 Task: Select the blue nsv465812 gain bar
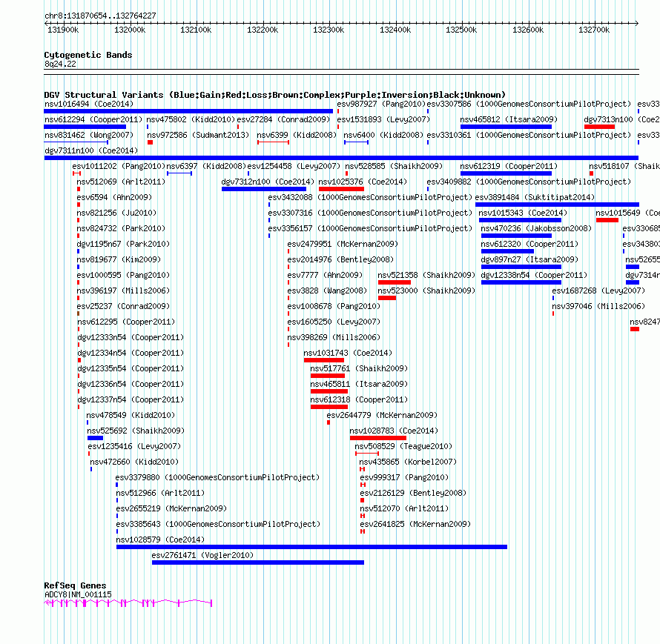coord(506,127)
